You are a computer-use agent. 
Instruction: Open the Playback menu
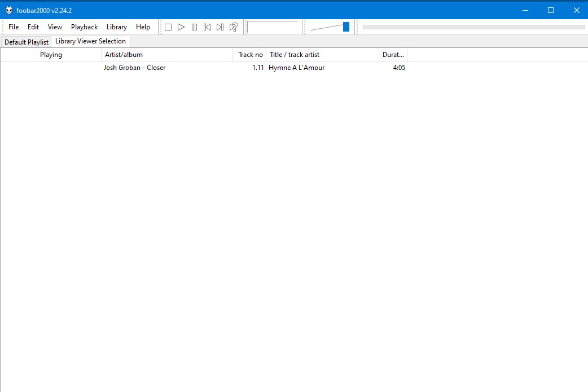click(x=84, y=27)
